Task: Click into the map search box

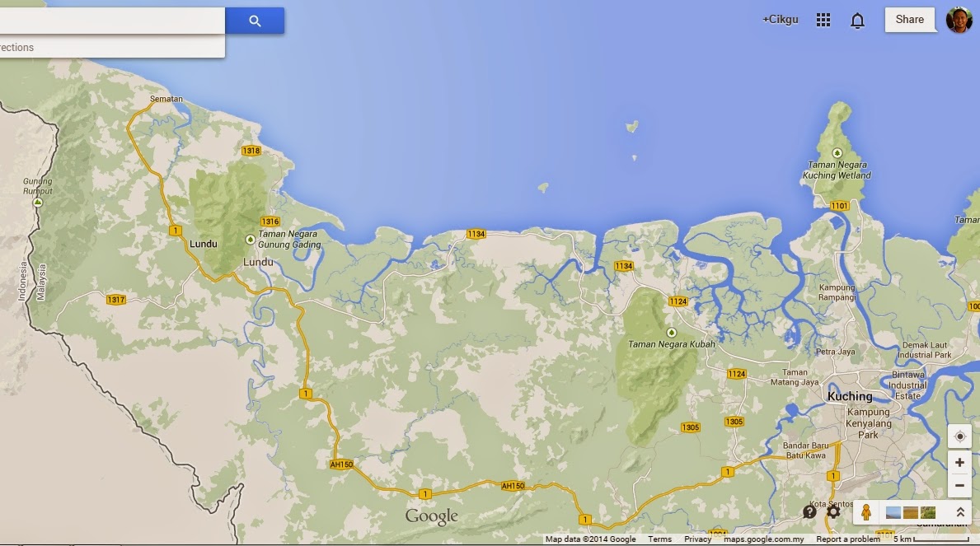Action: tap(112, 21)
